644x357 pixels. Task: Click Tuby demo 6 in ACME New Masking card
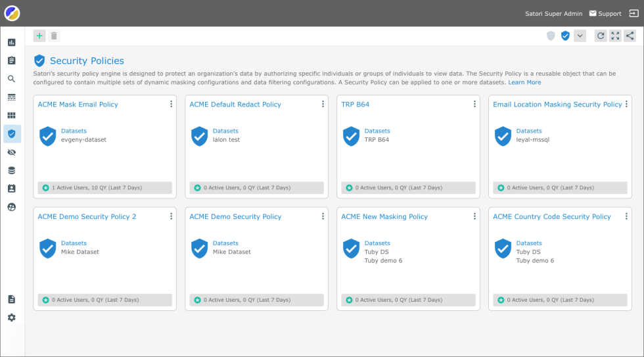pyautogui.click(x=384, y=260)
